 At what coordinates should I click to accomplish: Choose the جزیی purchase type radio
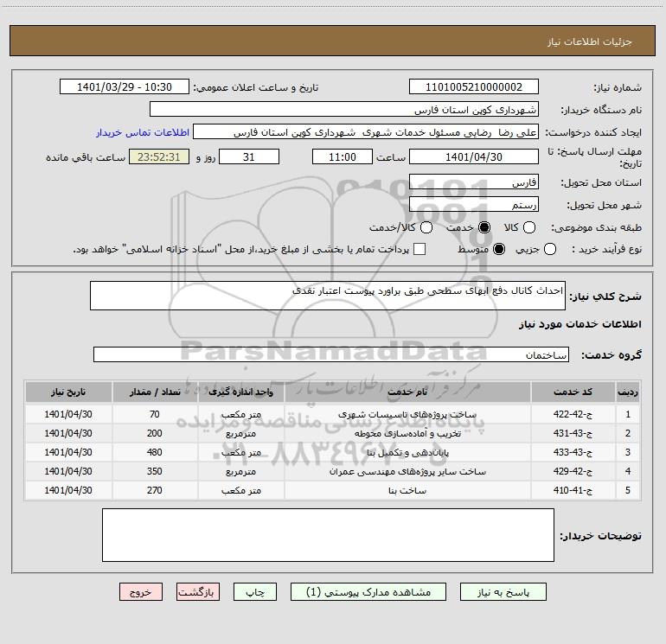[x=549, y=249]
